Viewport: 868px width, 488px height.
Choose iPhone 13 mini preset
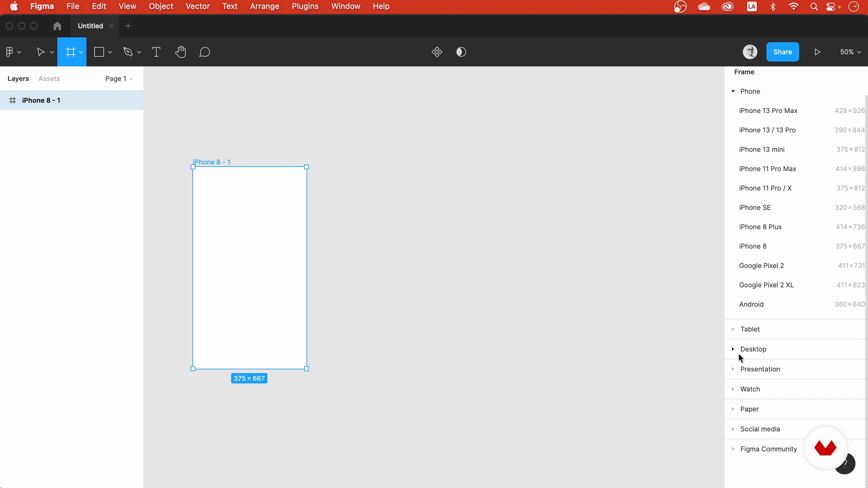(x=796, y=150)
